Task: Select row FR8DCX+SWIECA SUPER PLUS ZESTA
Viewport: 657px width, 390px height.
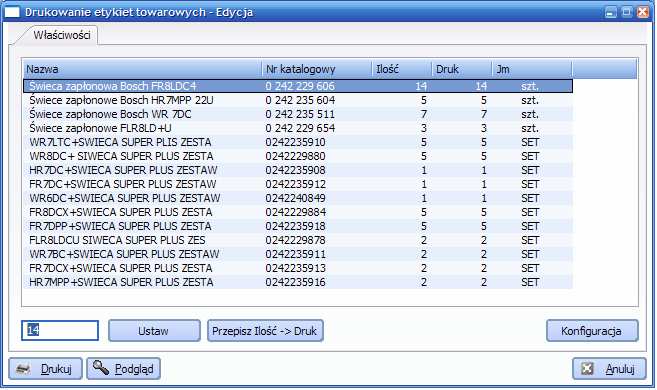Action: pyautogui.click(x=298, y=212)
